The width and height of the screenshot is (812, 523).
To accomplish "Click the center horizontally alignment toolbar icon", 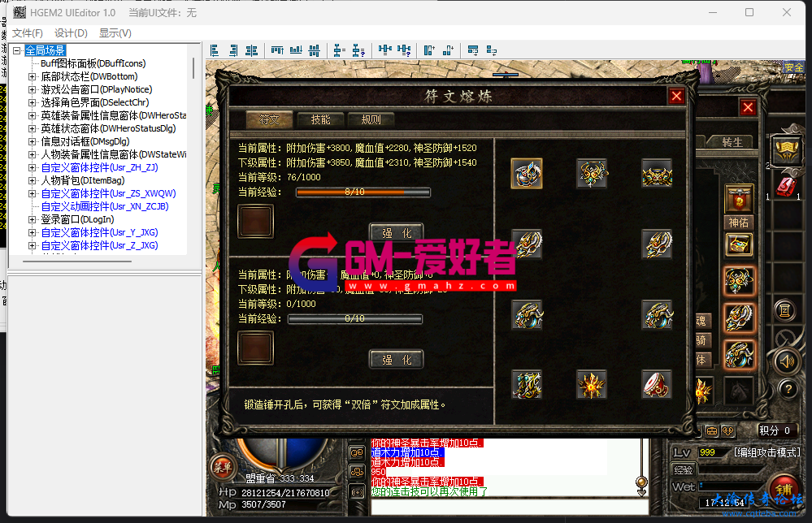I will tap(252, 50).
